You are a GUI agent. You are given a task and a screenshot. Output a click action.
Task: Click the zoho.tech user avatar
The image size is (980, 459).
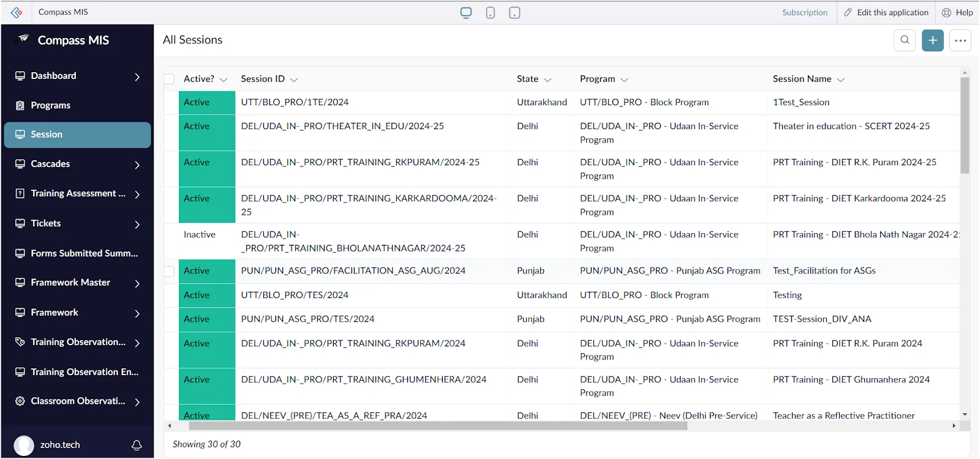24,445
